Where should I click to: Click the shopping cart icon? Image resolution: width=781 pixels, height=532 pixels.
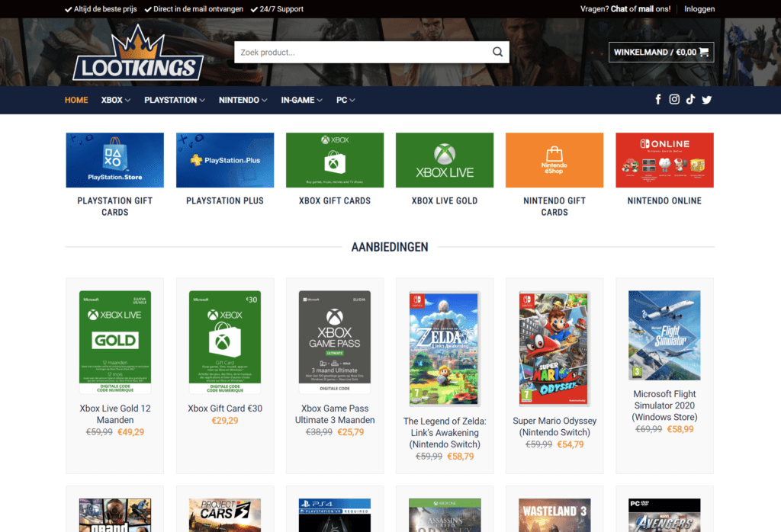coord(704,52)
